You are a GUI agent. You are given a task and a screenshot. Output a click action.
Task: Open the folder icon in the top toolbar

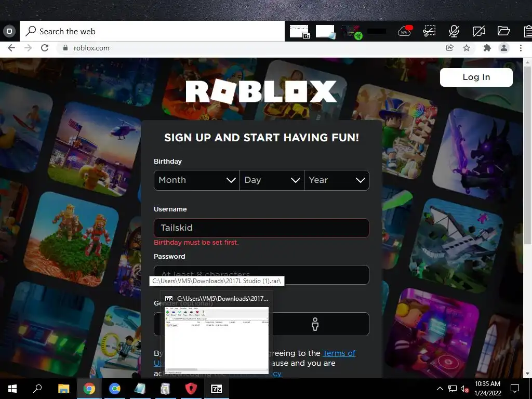click(503, 31)
